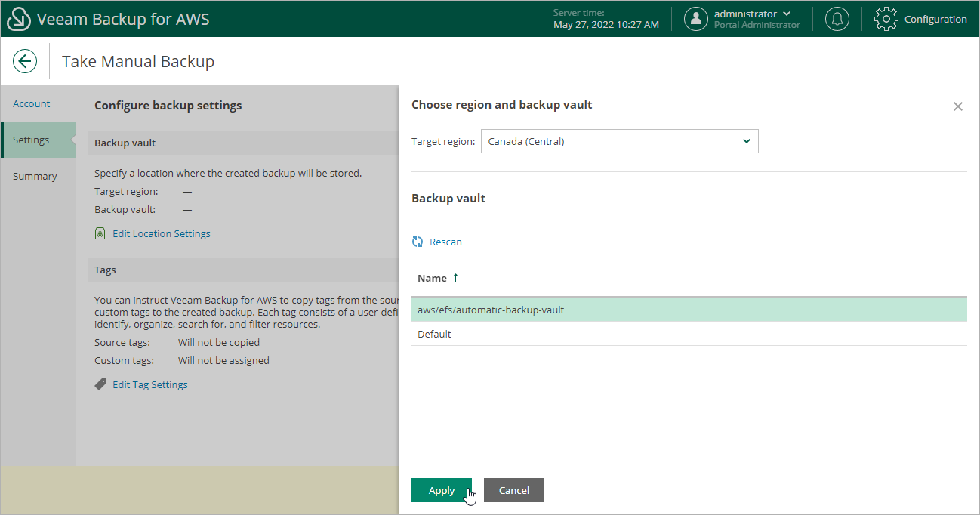Image resolution: width=980 pixels, height=515 pixels.
Task: Click the Name column header
Action: pyautogui.click(x=432, y=278)
